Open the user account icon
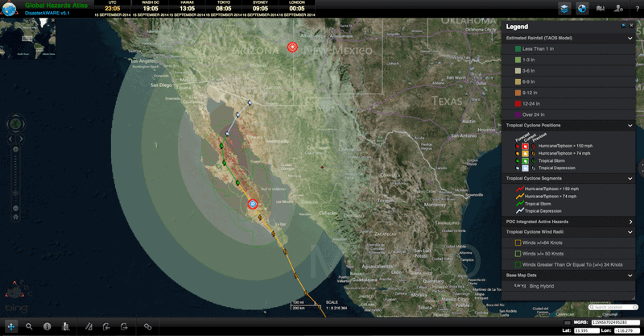 click(618, 9)
